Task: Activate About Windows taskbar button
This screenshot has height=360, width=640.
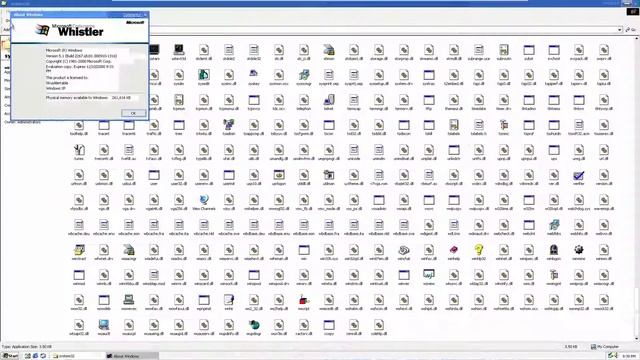Action: 131,356
